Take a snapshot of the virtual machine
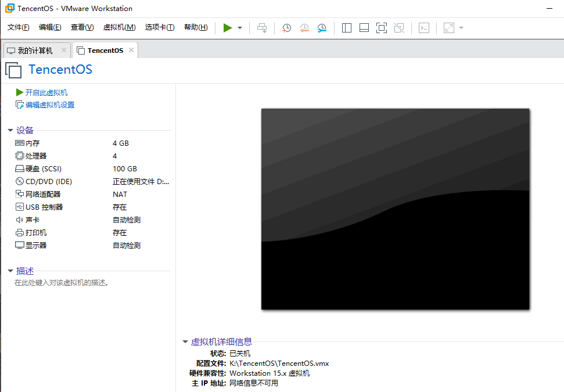 [x=286, y=27]
